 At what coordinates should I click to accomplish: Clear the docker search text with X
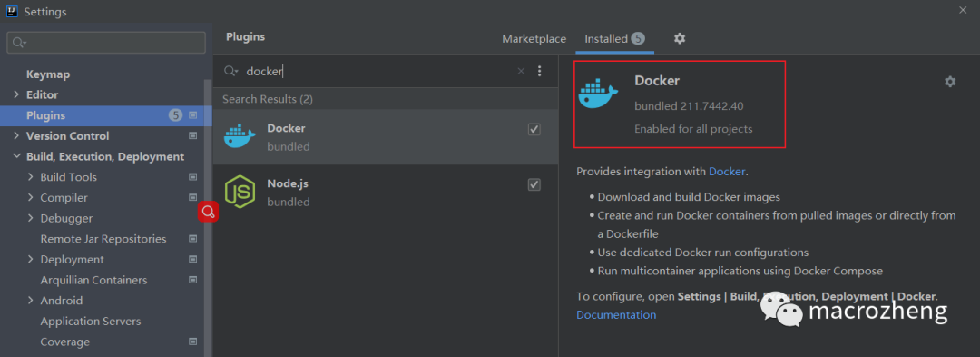tap(521, 71)
